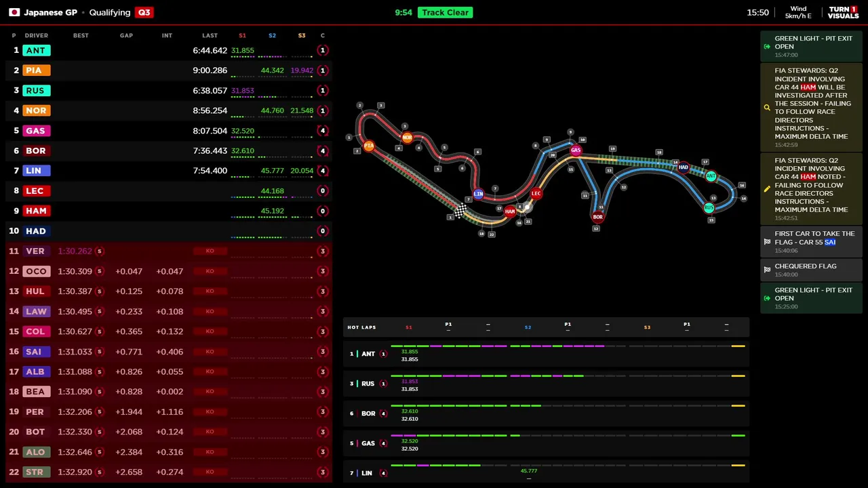The height and width of the screenshot is (488, 868).
Task: Click the PIA marker on the track map
Action: [x=369, y=146]
